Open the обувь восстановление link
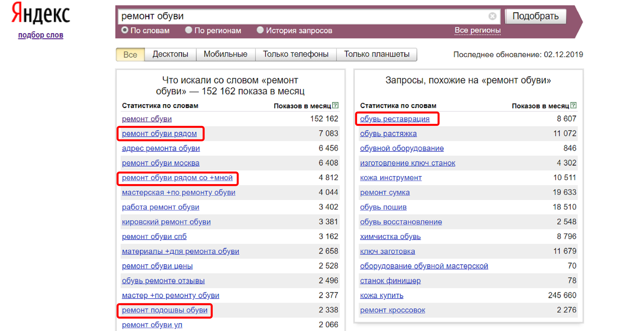This screenshot has width=644, height=331. 401,222
